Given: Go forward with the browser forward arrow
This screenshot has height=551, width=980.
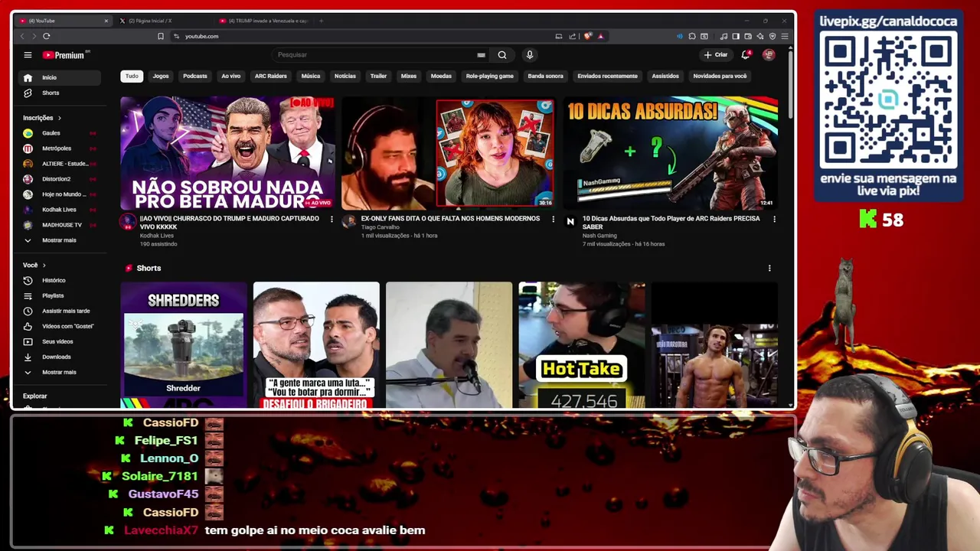Looking at the screenshot, I should click(34, 36).
